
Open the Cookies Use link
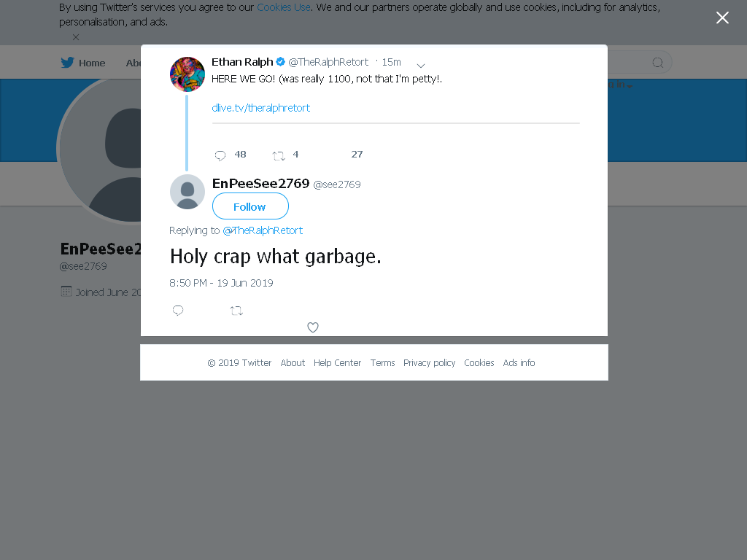click(x=284, y=7)
